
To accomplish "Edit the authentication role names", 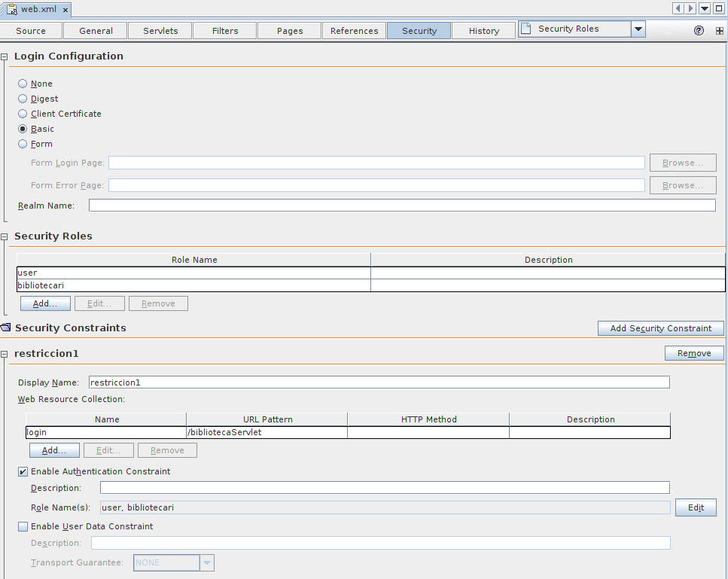I will 696,507.
